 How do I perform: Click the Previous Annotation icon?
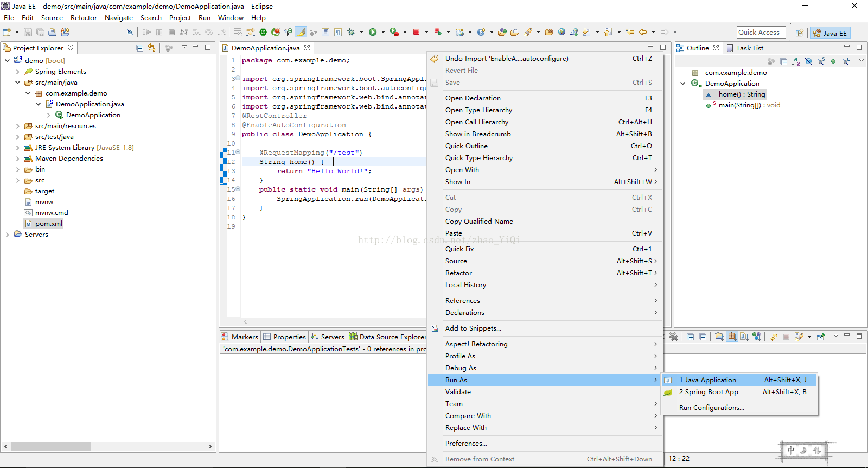coord(608,32)
